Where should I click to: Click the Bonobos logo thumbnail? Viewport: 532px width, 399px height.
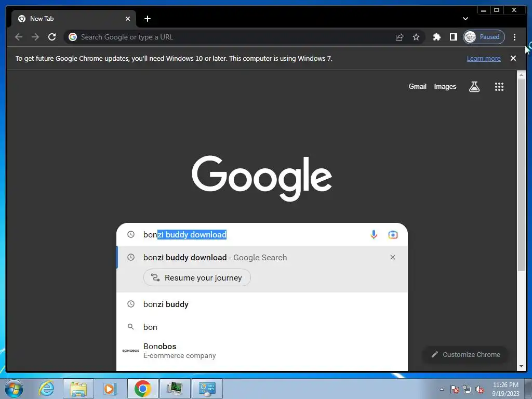point(130,351)
